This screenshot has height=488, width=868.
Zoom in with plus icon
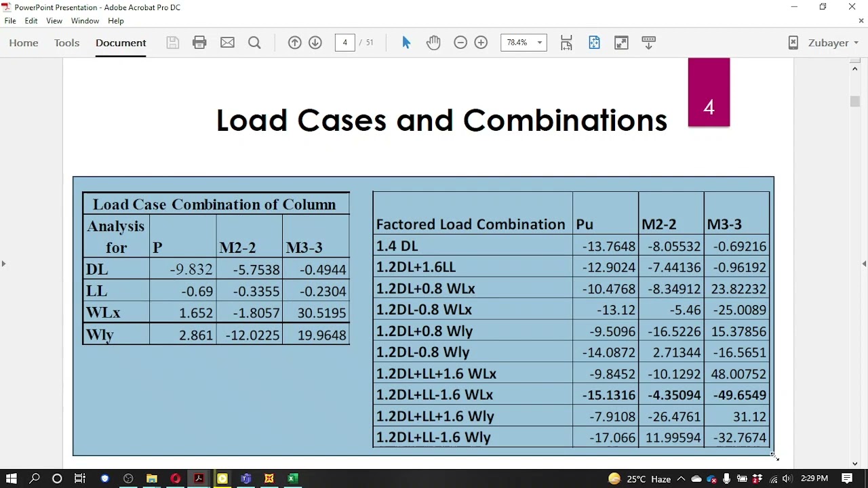coord(481,43)
